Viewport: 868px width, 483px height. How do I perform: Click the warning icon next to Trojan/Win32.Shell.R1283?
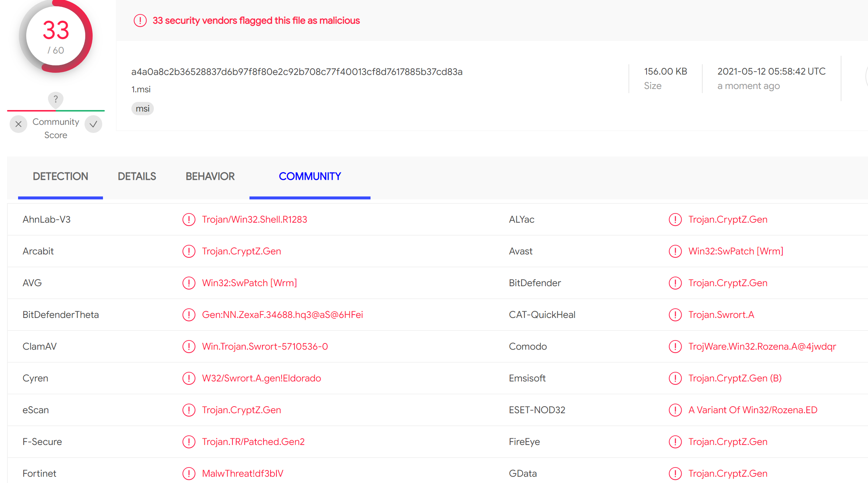189,219
